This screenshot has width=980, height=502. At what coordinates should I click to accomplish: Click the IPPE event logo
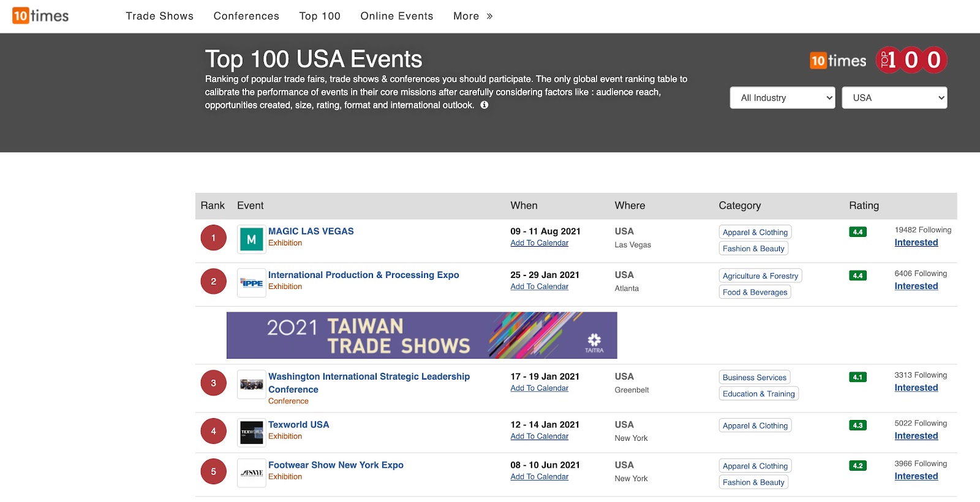[251, 283]
